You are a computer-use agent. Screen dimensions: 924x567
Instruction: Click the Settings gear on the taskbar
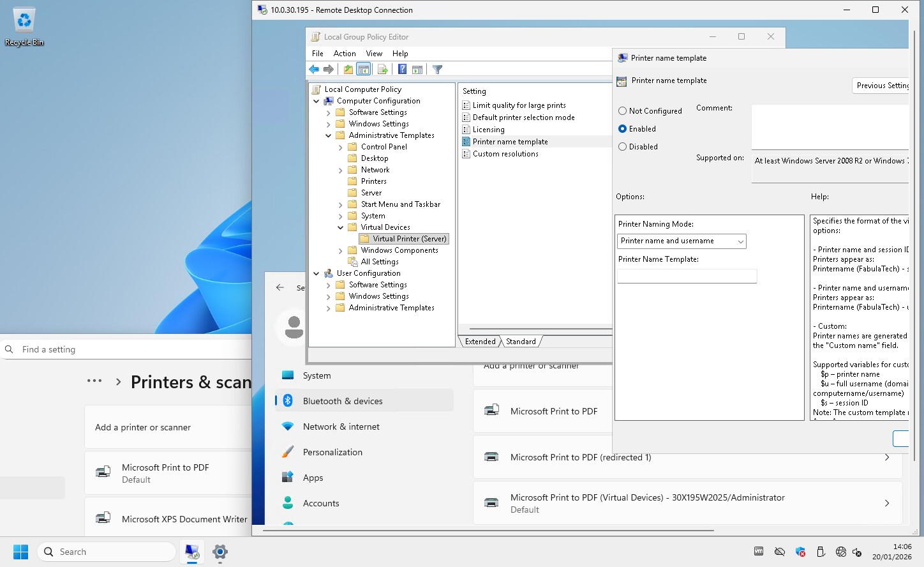pos(220,552)
